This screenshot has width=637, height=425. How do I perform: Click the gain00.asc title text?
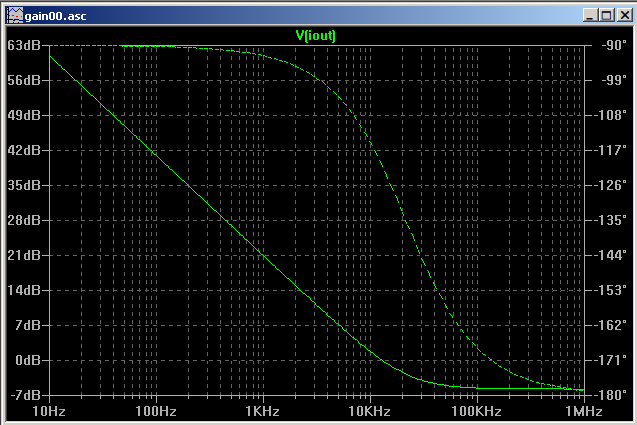pos(56,16)
